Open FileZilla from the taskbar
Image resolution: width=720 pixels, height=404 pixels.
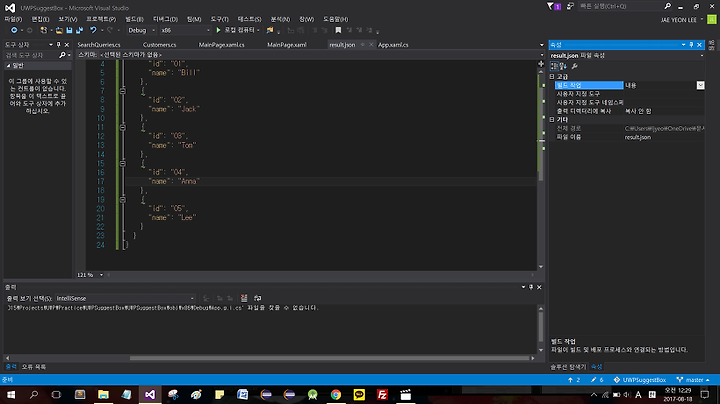[382, 394]
